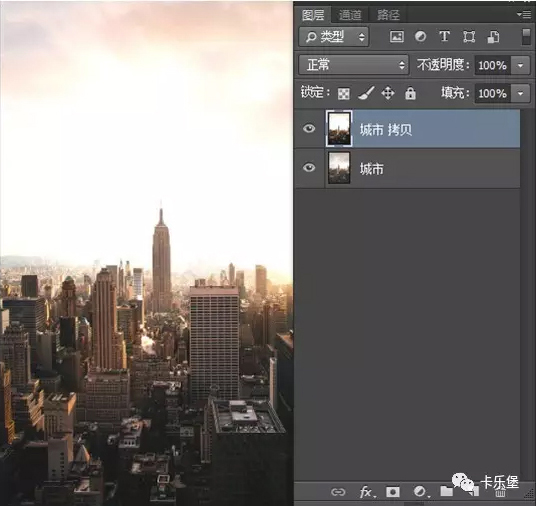Lock image pixels brush icon

[366, 93]
